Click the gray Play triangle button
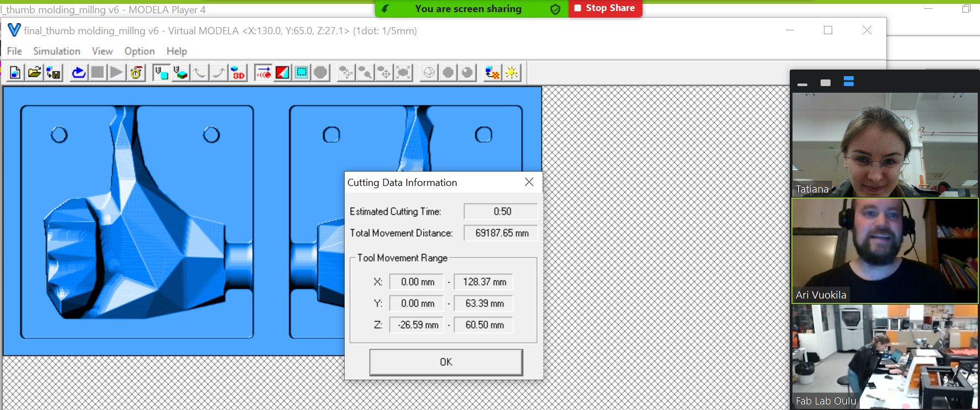980x410 pixels. point(116,72)
